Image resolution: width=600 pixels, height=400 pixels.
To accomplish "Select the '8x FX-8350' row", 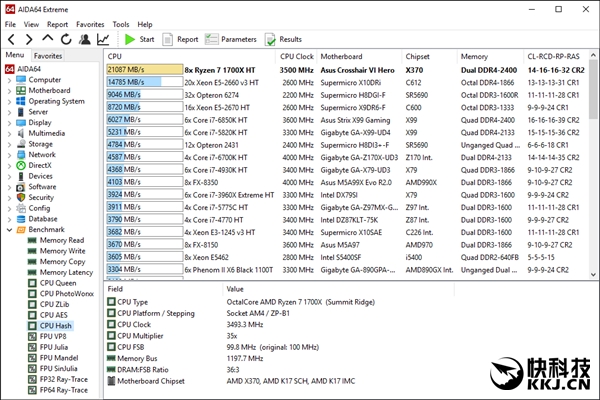I will 346,182.
